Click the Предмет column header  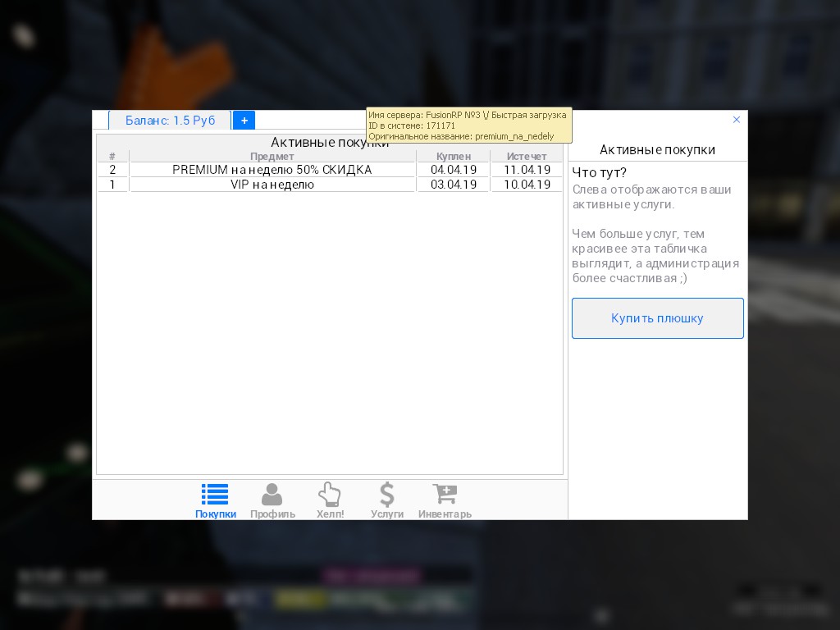pos(272,157)
